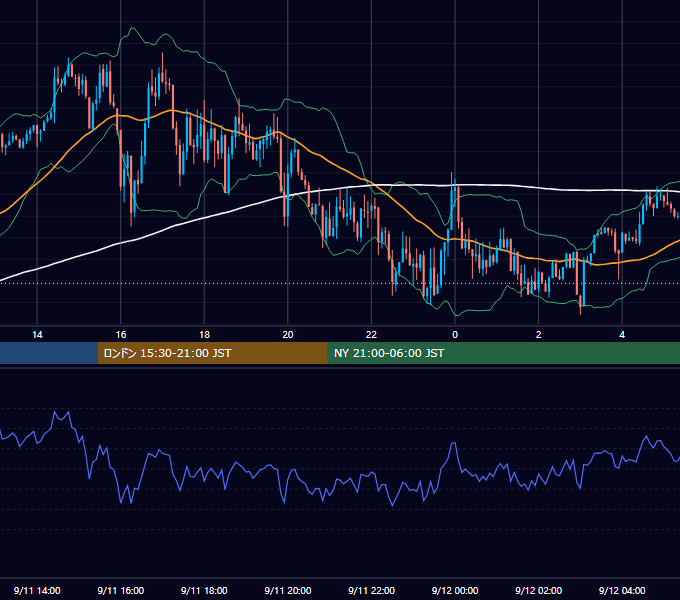The width and height of the screenshot is (680, 600).
Task: Click the hour label 4 on the price chart axis
Action: coord(622,335)
